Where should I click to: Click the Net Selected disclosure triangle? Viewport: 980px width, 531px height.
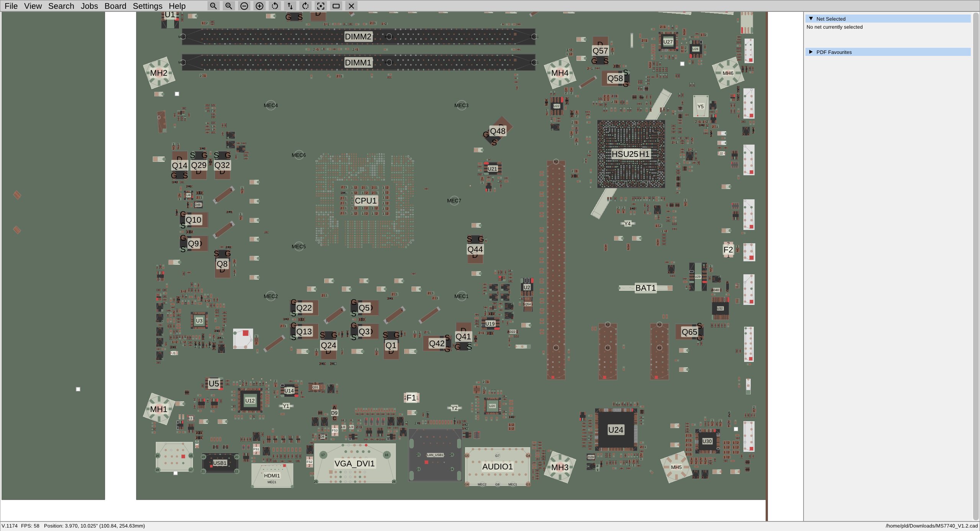click(x=811, y=18)
